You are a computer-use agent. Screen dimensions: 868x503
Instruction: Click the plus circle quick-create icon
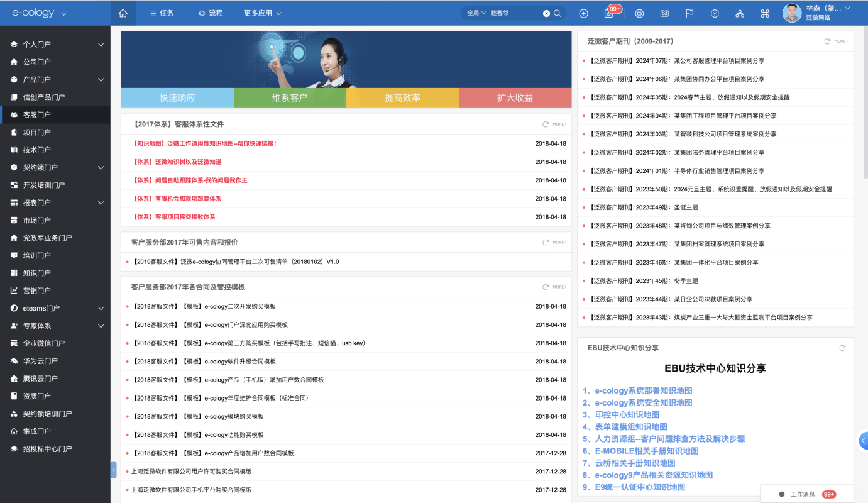click(x=583, y=13)
